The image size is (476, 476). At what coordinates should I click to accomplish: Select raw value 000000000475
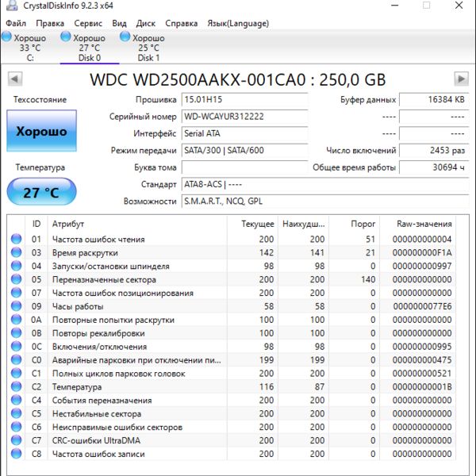click(x=422, y=360)
